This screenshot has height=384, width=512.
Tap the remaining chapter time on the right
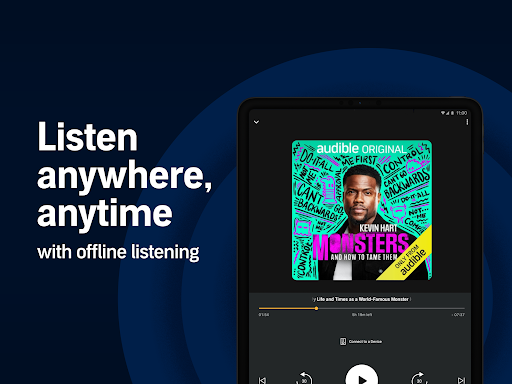pos(458,315)
